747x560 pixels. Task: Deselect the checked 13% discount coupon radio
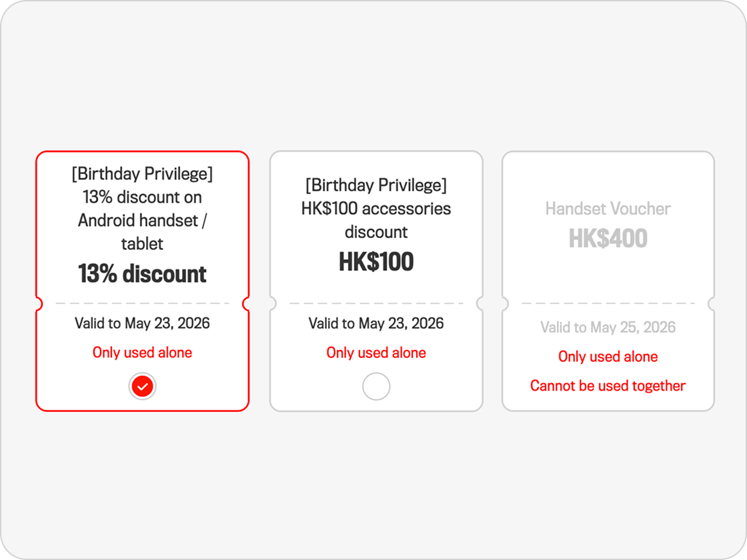click(142, 386)
